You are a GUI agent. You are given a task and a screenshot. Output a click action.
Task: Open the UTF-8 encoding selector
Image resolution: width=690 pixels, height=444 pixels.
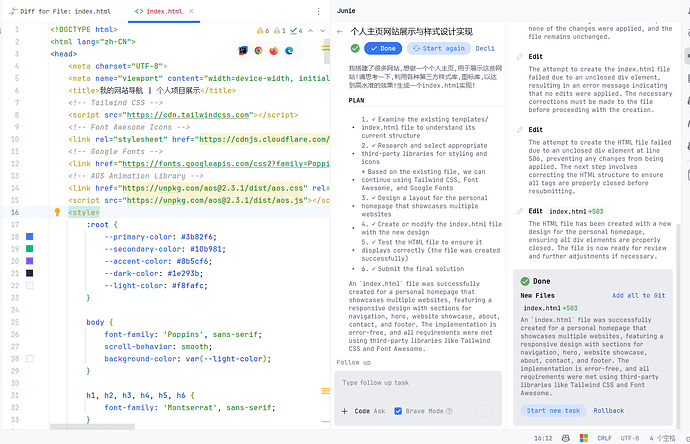(630, 438)
